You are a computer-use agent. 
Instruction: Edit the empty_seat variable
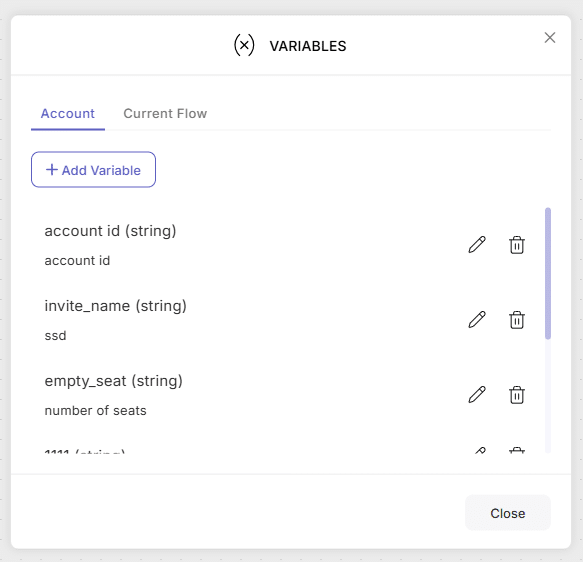tap(477, 395)
